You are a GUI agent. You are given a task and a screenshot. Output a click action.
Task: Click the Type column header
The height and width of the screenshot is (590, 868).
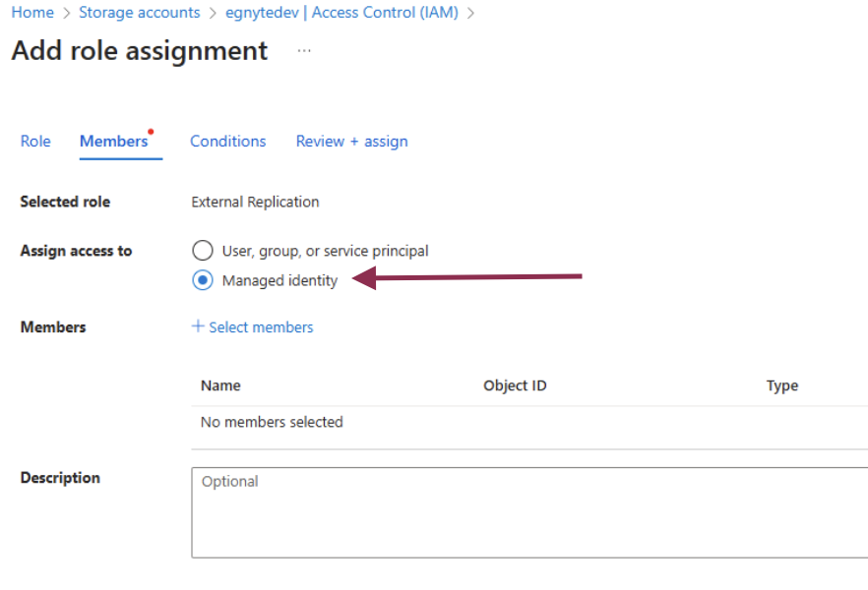(782, 385)
